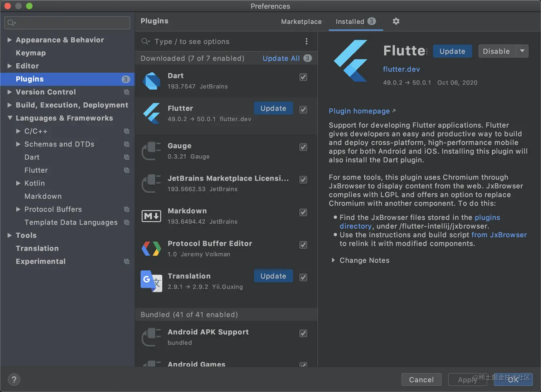The height and width of the screenshot is (392, 541).
Task: Click the C/C++ project-level settings icon
Action: tap(126, 131)
